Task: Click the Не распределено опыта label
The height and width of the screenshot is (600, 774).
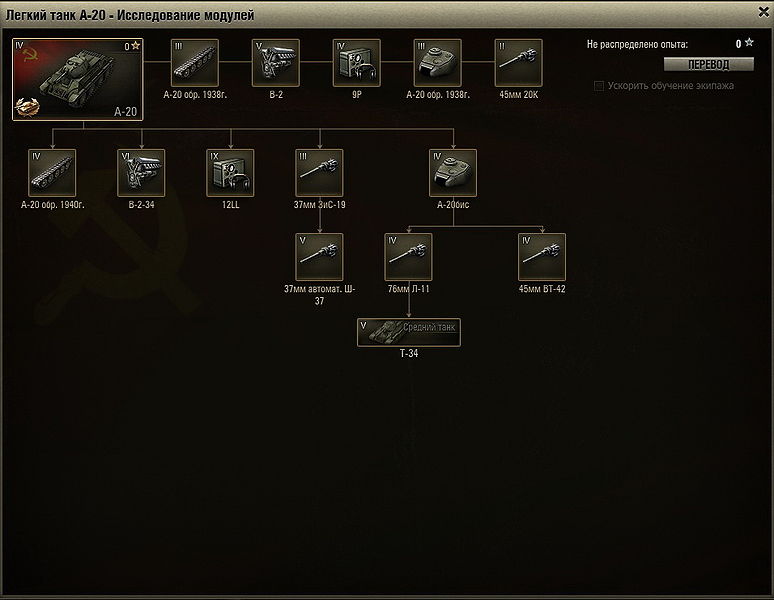Action: (x=637, y=44)
